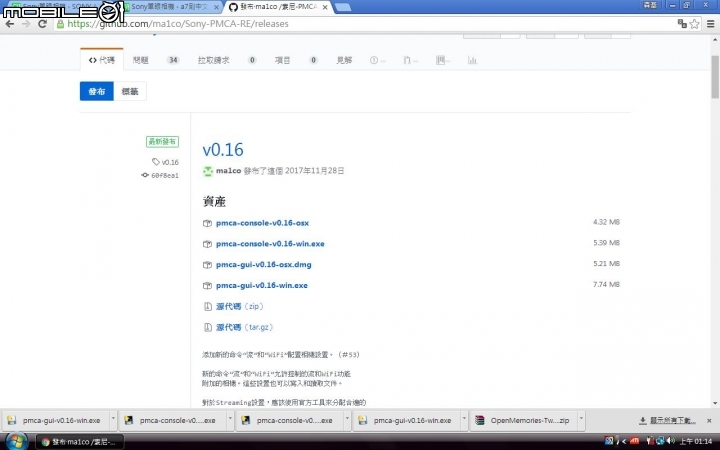Expand options arrow for second pmca-gui download
Screen dimensions: 720x450
[x=464, y=420]
